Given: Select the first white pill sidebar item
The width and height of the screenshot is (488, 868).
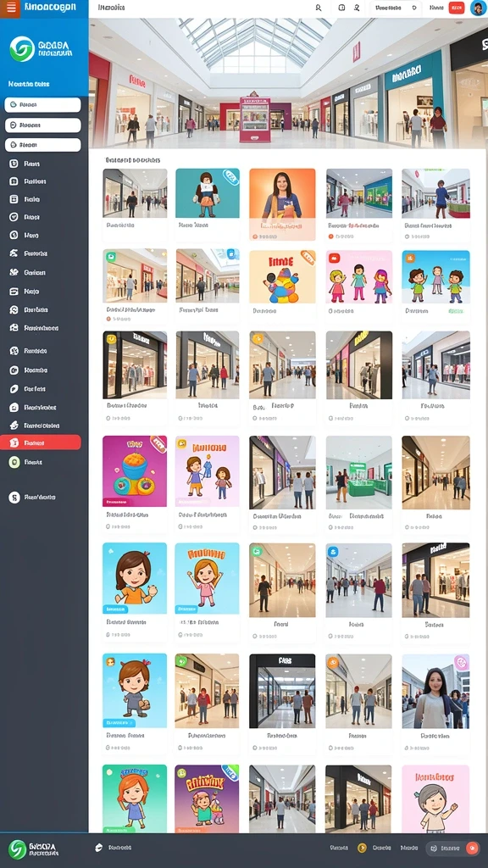Looking at the screenshot, I should pos(42,104).
